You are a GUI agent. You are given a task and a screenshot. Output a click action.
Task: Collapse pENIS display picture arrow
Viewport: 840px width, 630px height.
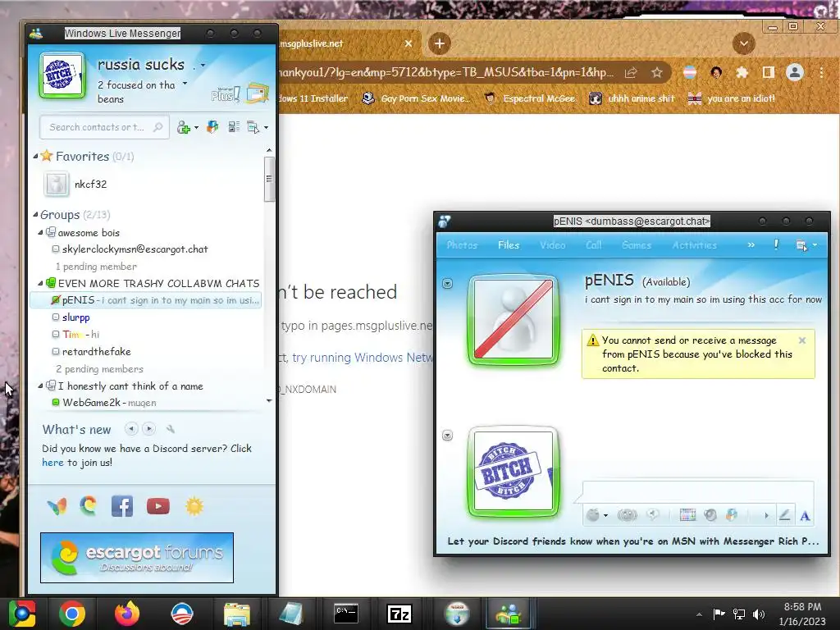[x=448, y=283]
